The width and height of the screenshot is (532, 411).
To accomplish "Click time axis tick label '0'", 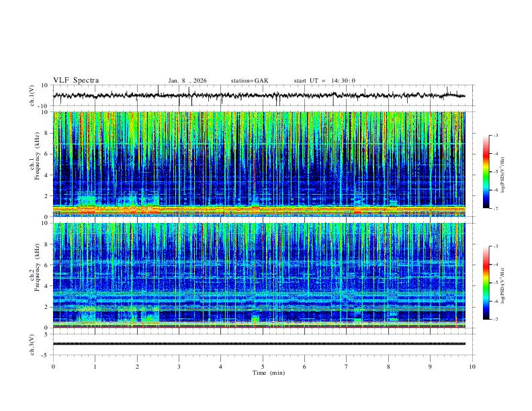I will click(53, 367).
